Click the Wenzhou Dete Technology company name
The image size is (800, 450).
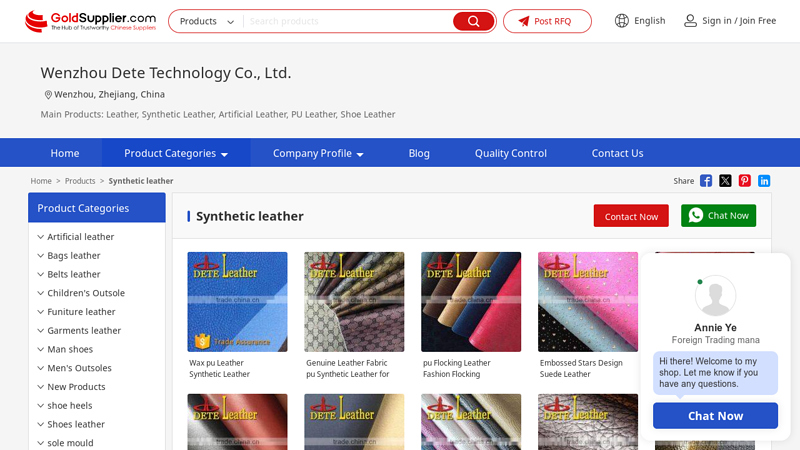click(x=166, y=73)
